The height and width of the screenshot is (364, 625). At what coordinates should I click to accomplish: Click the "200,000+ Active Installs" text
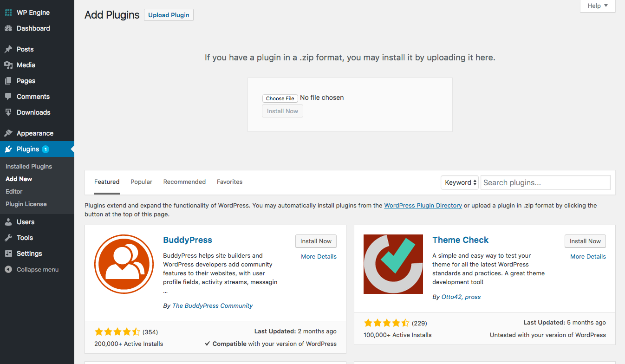129,344
